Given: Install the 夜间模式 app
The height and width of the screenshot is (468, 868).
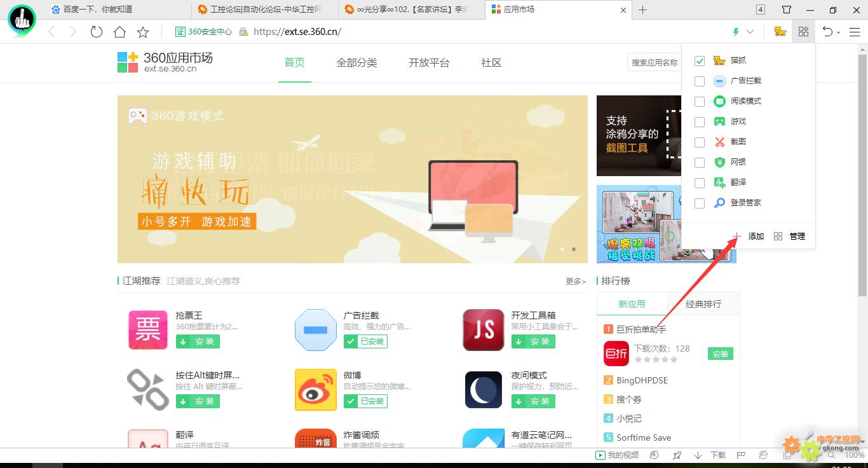Looking at the screenshot, I should [533, 401].
